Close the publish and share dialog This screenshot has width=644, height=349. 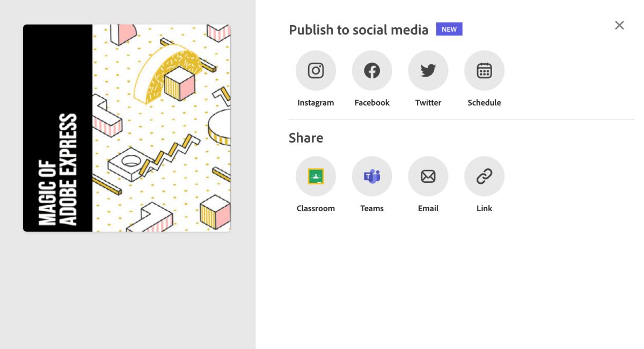tap(619, 25)
